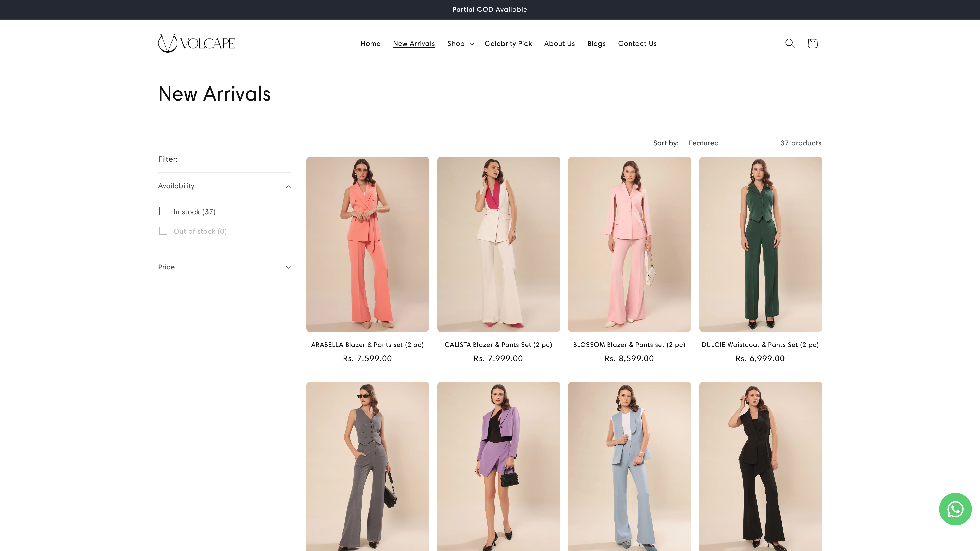Open the Celebrity Pick menu item
980x551 pixels.
pos(508,44)
